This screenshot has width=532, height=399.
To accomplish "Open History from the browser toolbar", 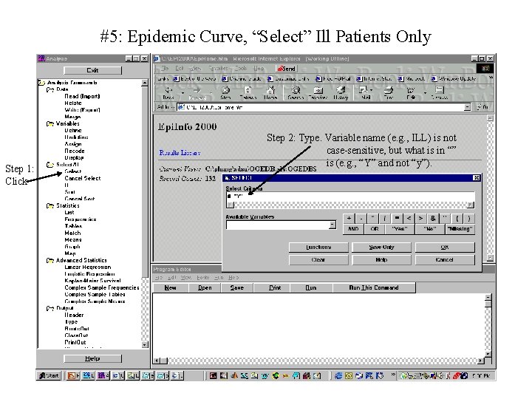I will tap(341, 92).
